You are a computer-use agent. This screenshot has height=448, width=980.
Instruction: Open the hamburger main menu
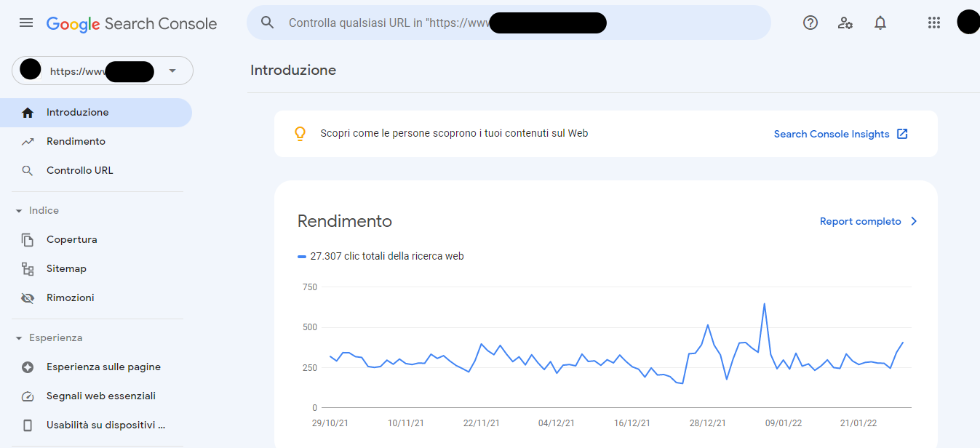26,23
